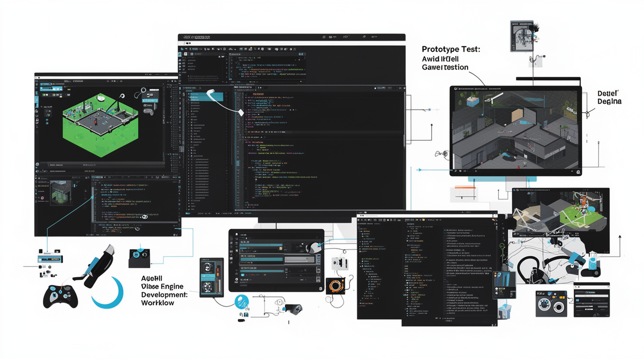This screenshot has height=359, width=644.
Task: Select the highlighted blue row in the file tree
Action: [207, 97]
